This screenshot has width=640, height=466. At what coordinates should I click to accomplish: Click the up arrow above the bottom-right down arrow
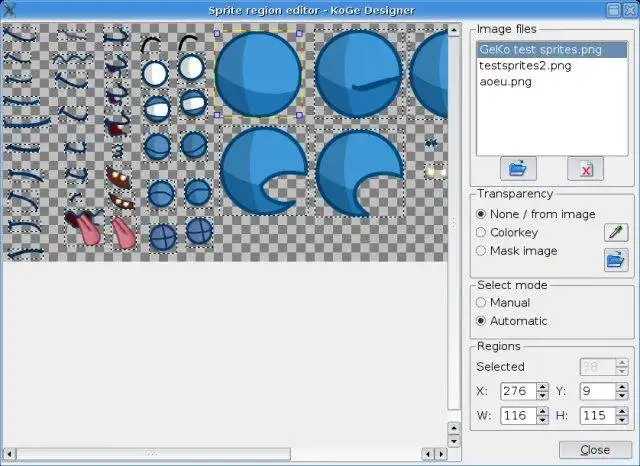pyautogui.click(x=454, y=428)
